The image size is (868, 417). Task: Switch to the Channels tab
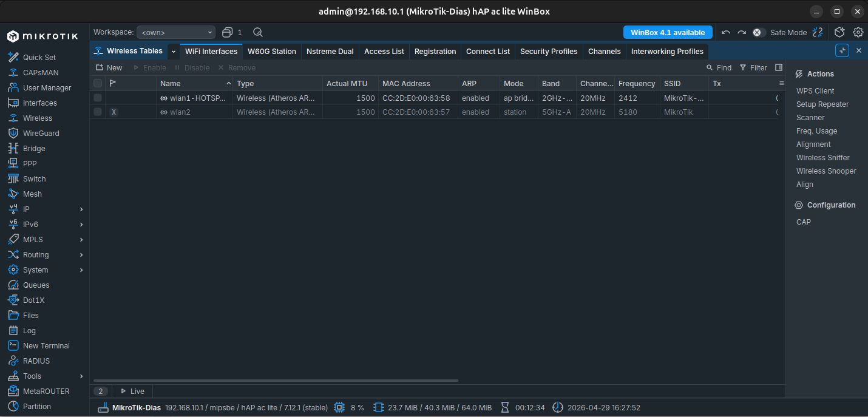click(x=605, y=52)
